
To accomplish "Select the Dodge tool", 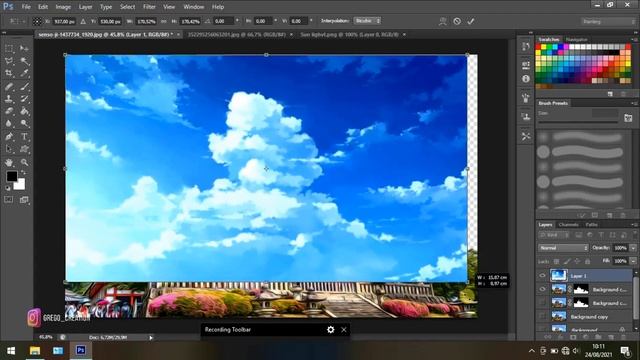I will [24, 123].
